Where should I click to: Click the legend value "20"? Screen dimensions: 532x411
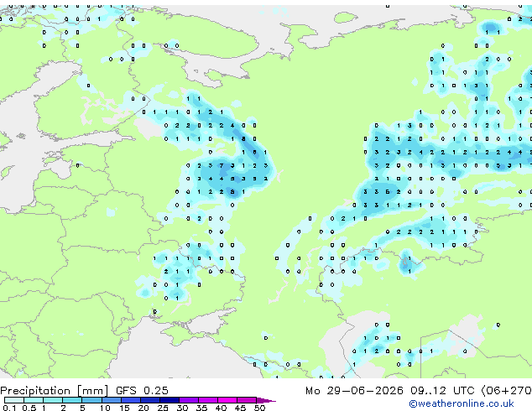143,408
